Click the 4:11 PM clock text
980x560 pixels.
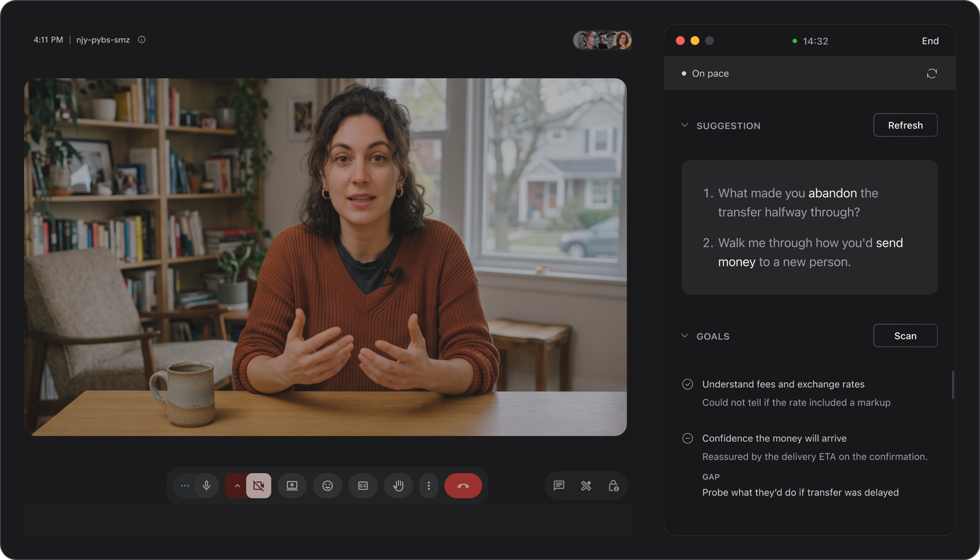[x=48, y=39]
